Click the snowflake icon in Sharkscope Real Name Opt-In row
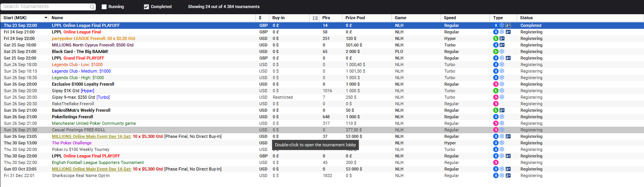The height and width of the screenshot is (187, 644). [502, 175]
